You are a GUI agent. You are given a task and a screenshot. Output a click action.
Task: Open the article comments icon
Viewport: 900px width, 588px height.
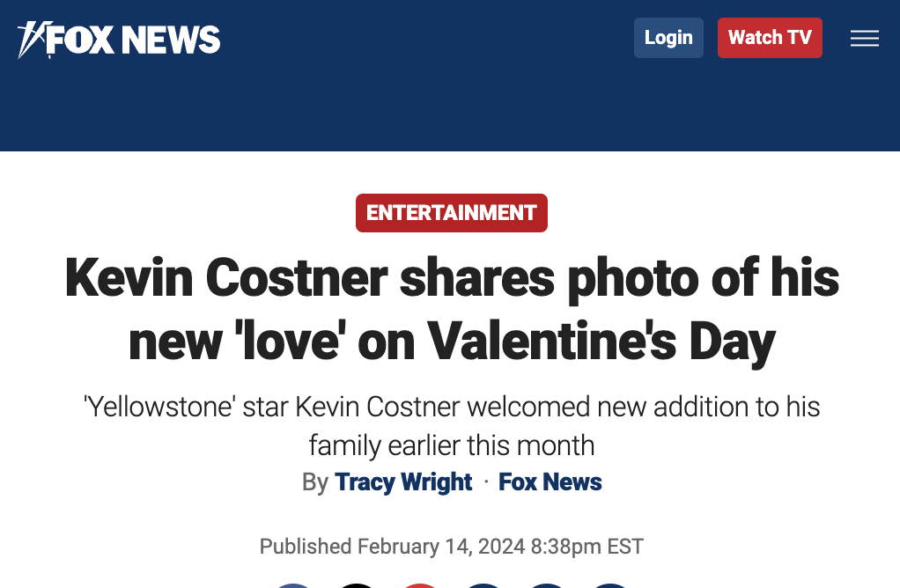(483, 584)
